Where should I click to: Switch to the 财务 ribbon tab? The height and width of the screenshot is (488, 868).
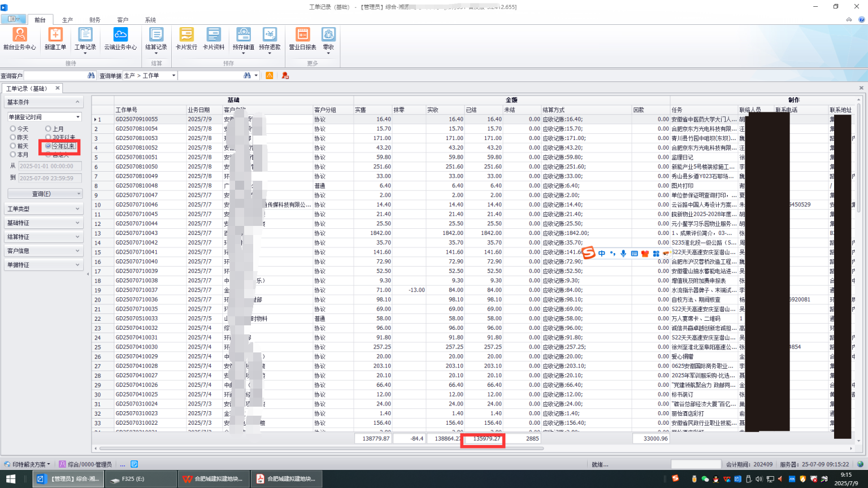click(95, 20)
